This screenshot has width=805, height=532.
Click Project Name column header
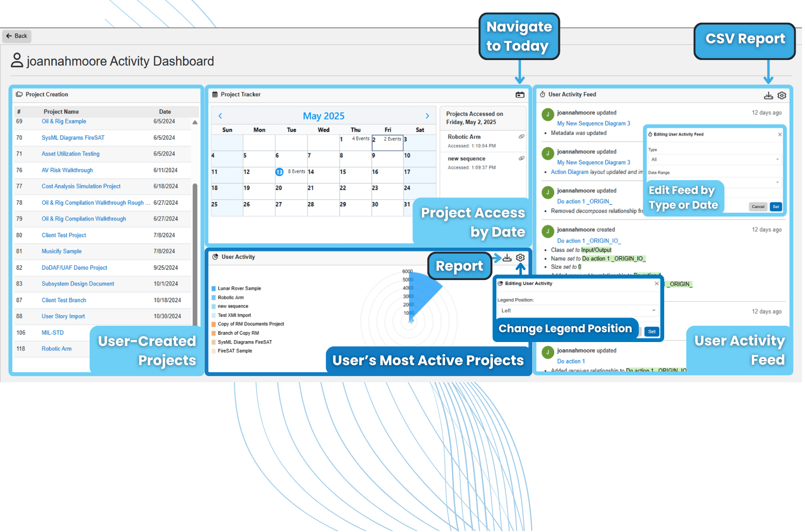61,112
